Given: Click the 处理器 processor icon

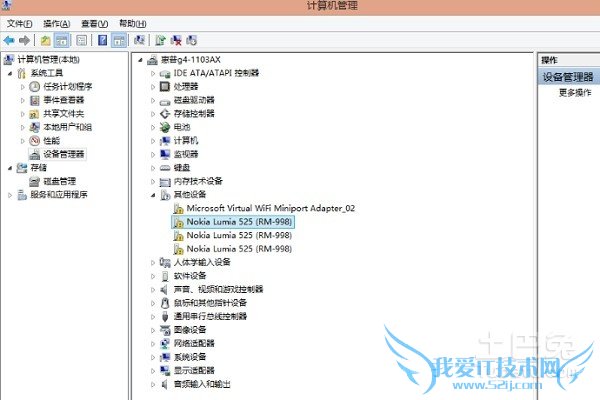Looking at the screenshot, I should click(165, 87).
